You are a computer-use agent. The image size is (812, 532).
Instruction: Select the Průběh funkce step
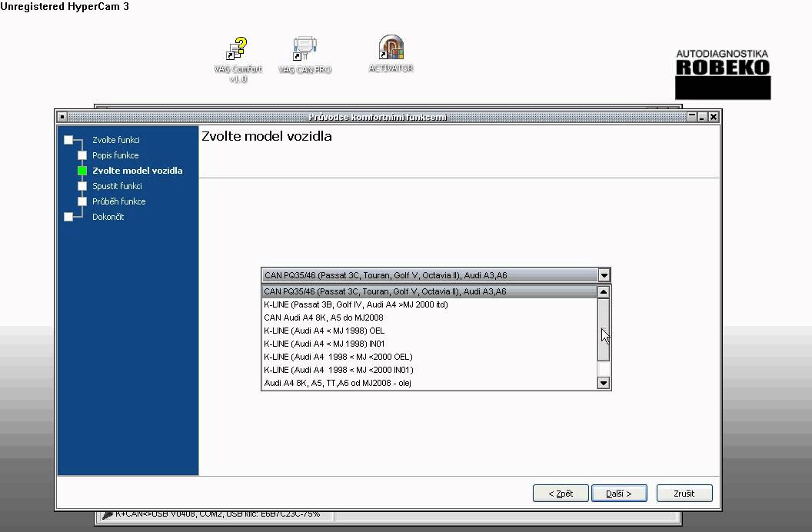pyautogui.click(x=118, y=201)
